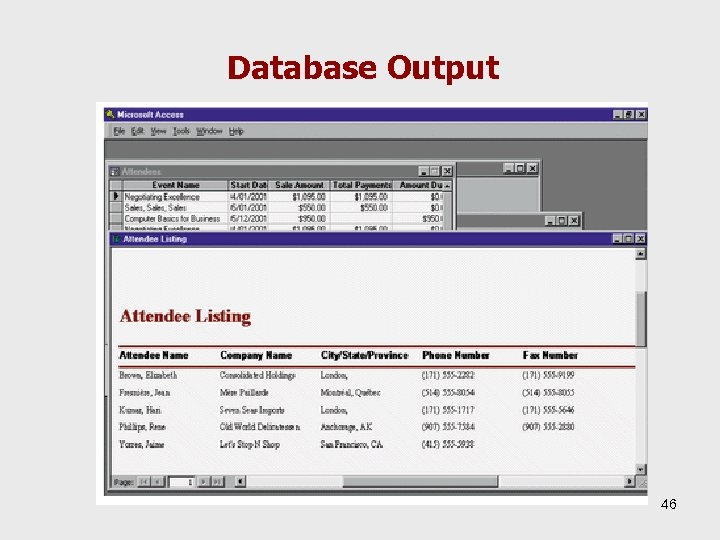Click the Company Name column label
The image size is (720, 540).
tap(256, 355)
